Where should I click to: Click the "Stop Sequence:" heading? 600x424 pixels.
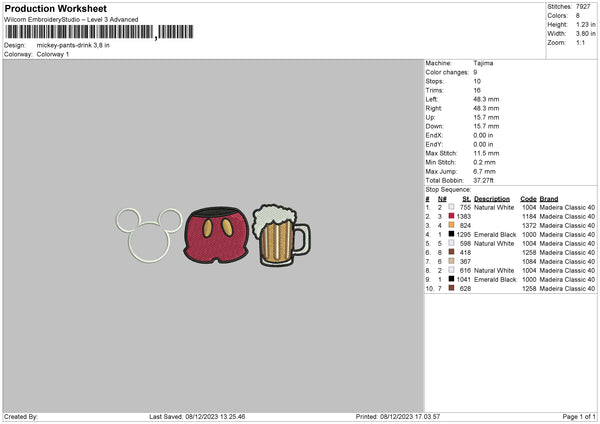448,190
